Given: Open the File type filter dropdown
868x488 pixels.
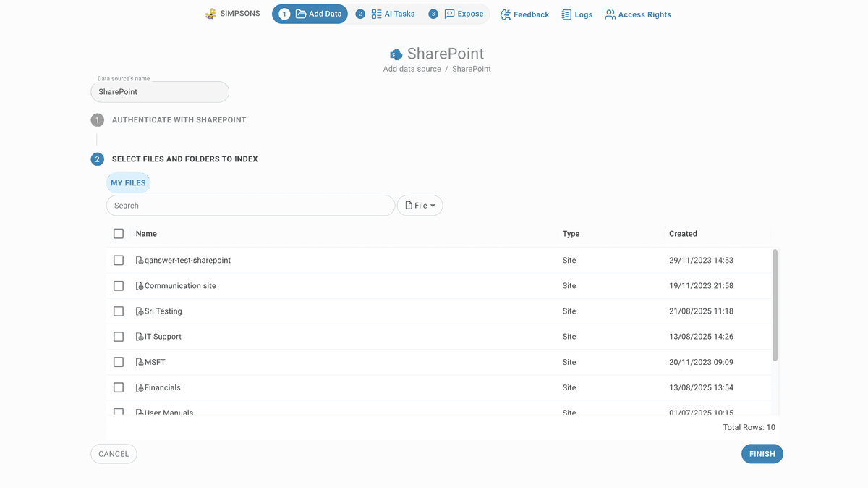Looking at the screenshot, I should click(420, 206).
